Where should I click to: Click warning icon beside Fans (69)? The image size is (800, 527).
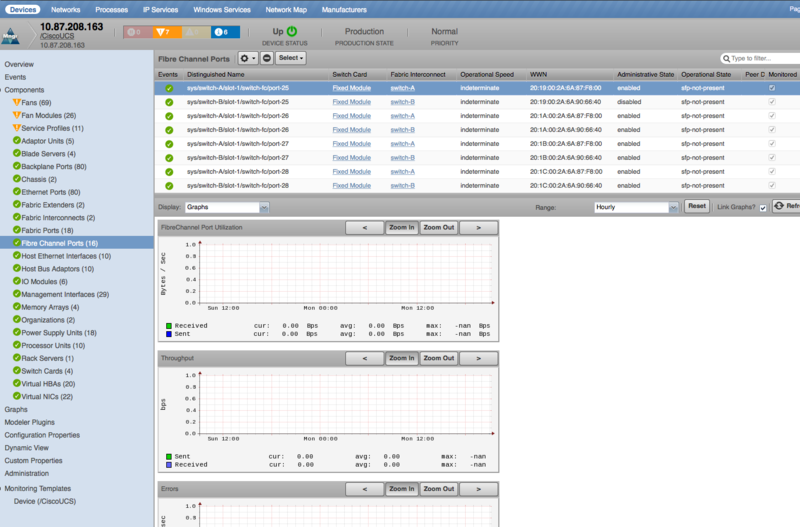click(17, 102)
